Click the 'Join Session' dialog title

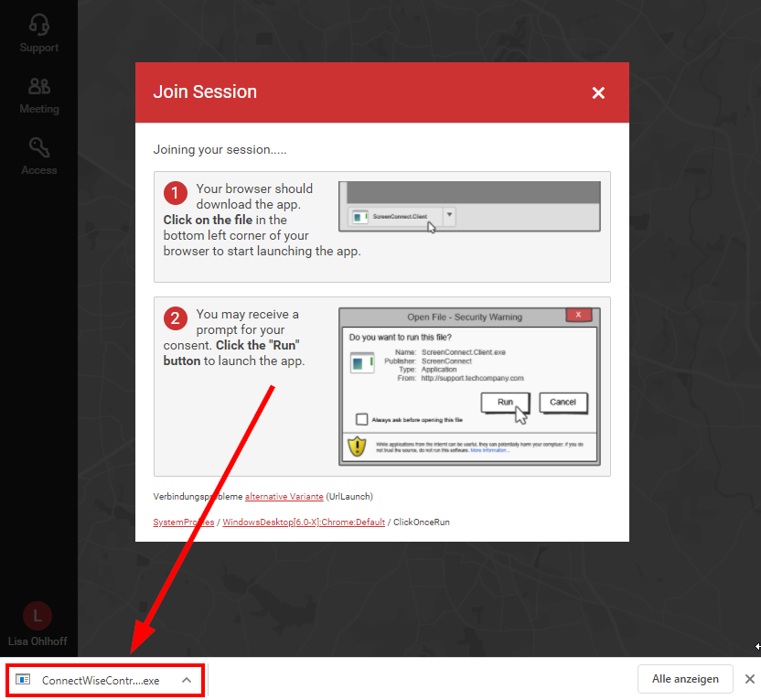pyautogui.click(x=205, y=92)
